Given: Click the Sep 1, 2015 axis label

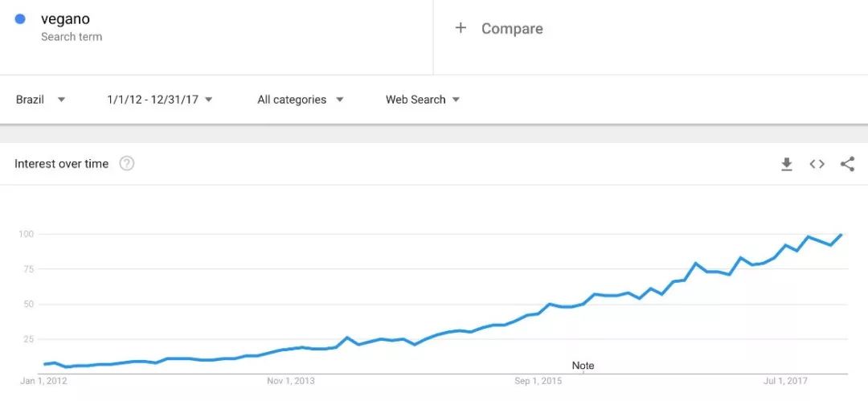Looking at the screenshot, I should click(x=538, y=381).
